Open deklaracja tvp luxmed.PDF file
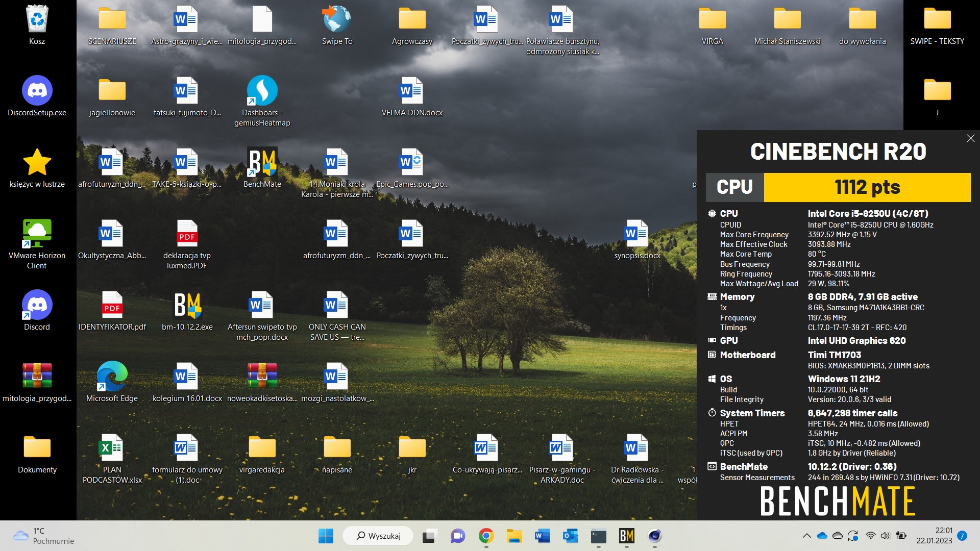980x551 pixels. point(187,233)
